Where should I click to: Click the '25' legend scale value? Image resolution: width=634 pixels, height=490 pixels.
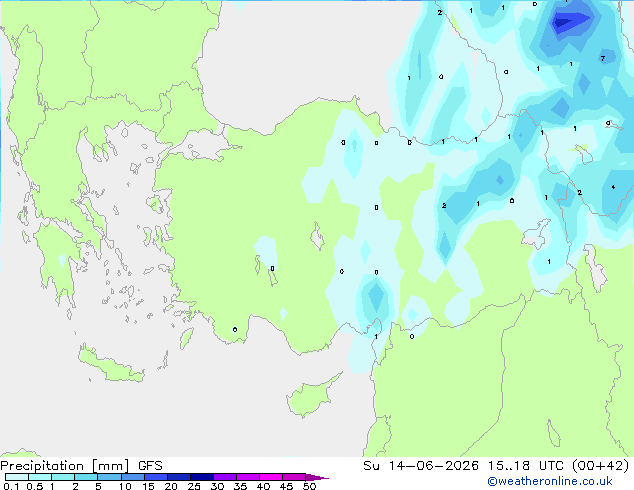coord(194,486)
